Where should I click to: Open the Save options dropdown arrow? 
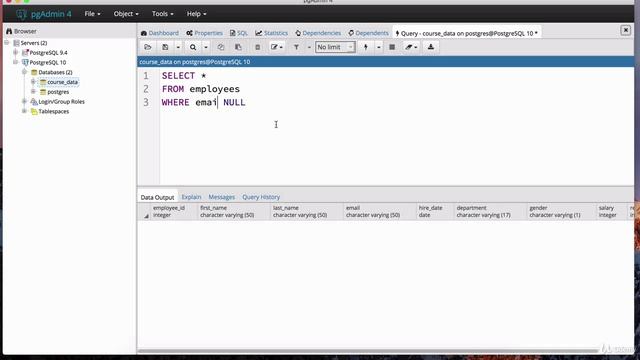click(x=178, y=47)
